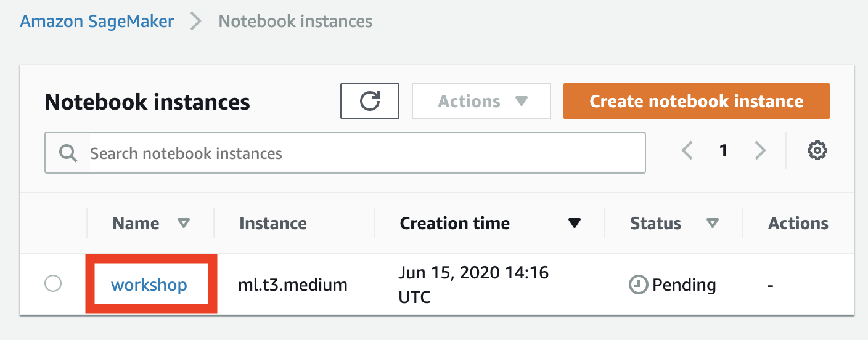
Task: Click the Creation time column header
Action: 454,223
